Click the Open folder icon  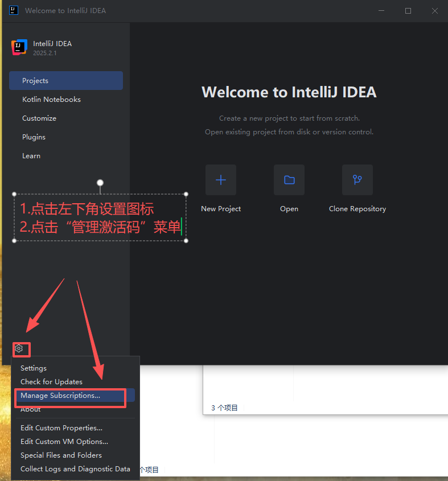289,180
